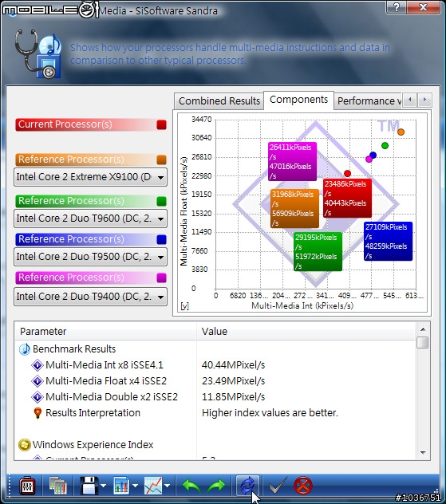Open the Intel Core 2 Duo T9600 dropdown
The height and width of the screenshot is (504, 446).
click(x=90, y=219)
